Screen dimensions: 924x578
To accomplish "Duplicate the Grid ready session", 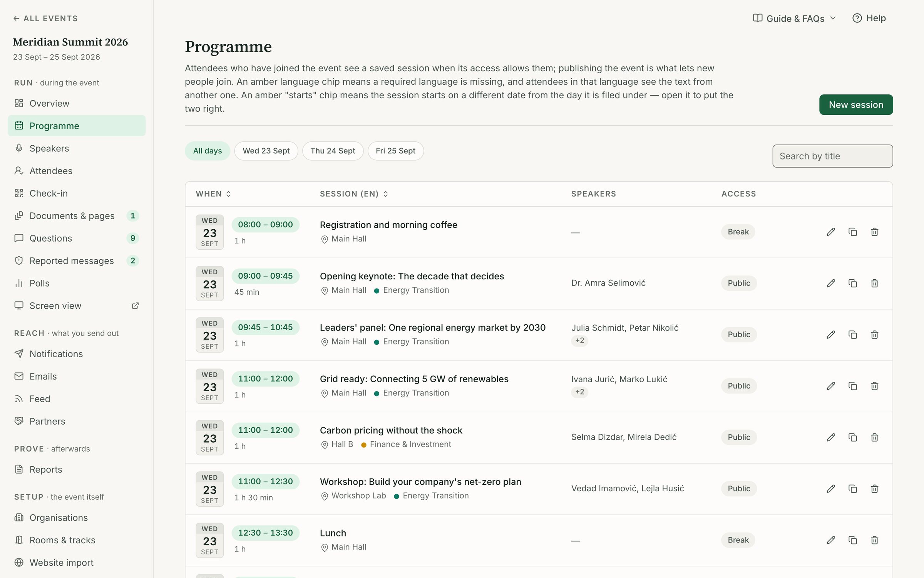I will tap(853, 386).
